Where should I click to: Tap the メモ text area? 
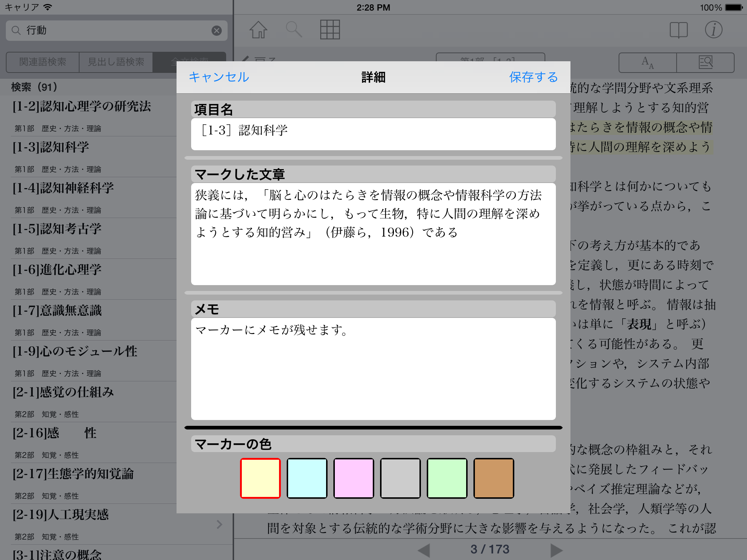pyautogui.click(x=373, y=369)
